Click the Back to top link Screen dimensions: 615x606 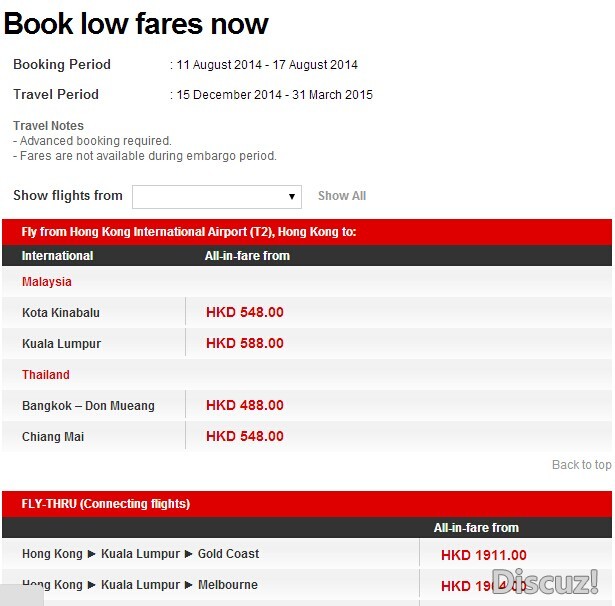(581, 464)
